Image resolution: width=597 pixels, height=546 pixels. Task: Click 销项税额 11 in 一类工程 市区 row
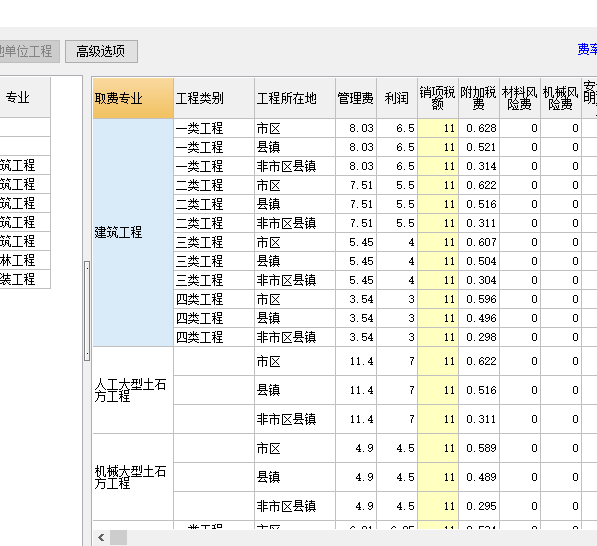(x=438, y=128)
